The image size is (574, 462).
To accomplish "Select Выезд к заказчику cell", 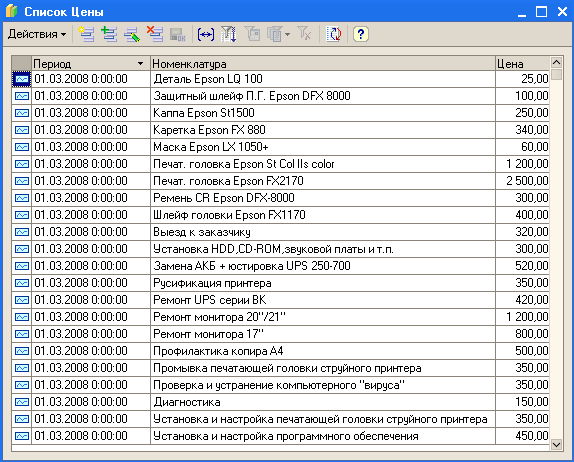I will pyautogui.click(x=323, y=232).
